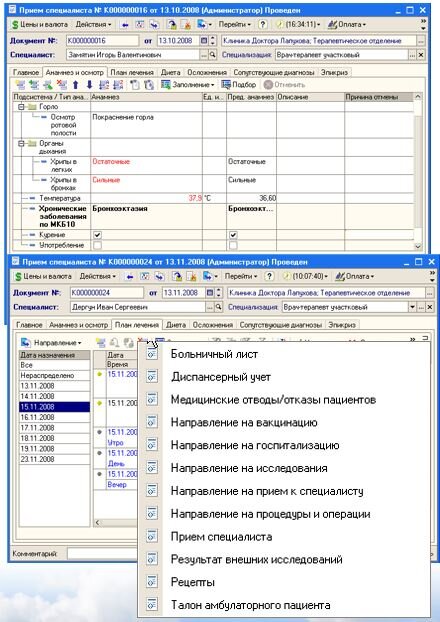
Task: Move anamnesis row up with blue up arrow
Action: (x=75, y=84)
